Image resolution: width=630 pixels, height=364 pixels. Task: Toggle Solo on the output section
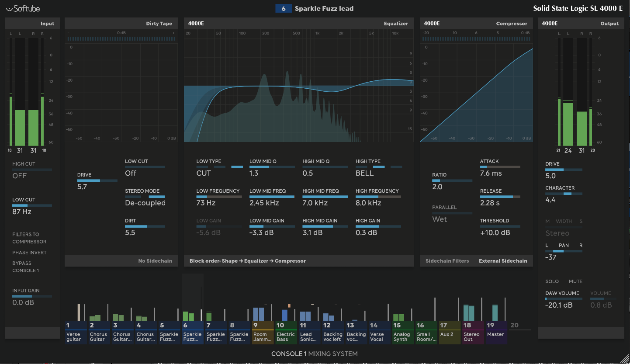pyautogui.click(x=552, y=281)
